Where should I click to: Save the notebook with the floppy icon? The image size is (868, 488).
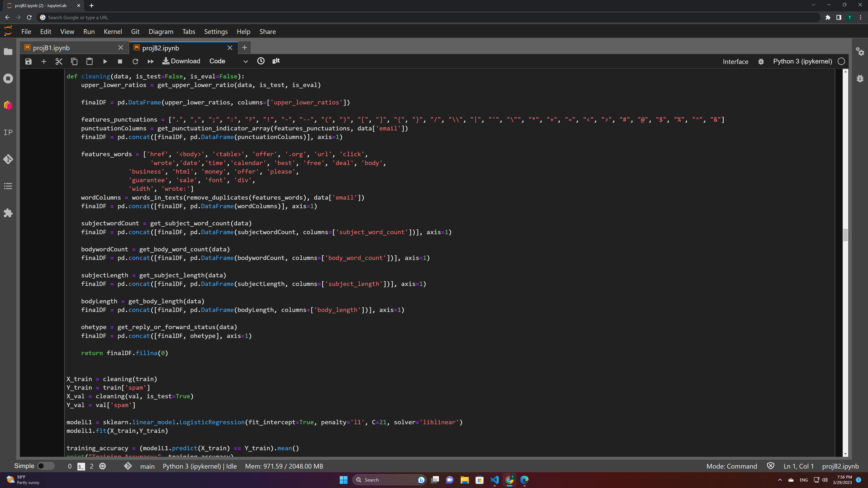pyautogui.click(x=28, y=61)
